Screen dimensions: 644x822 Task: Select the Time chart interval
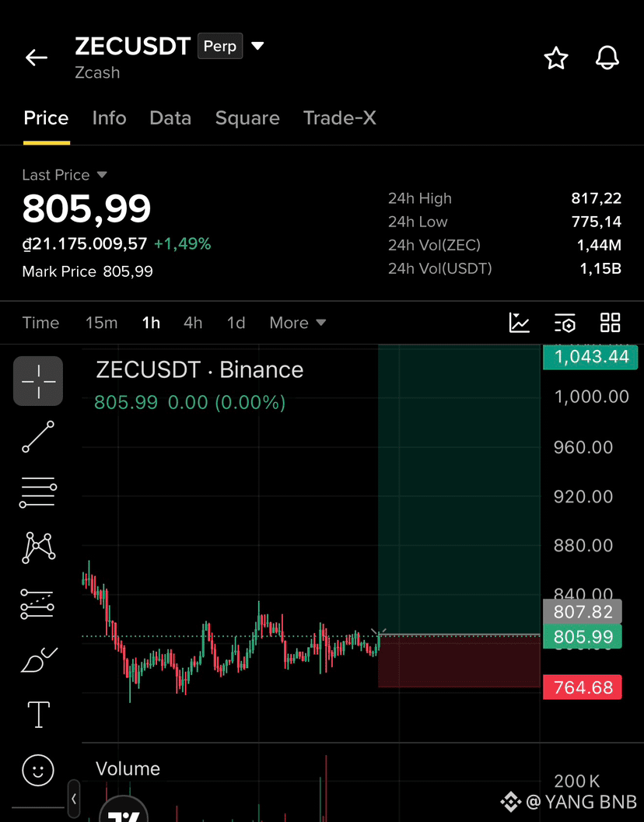40,323
